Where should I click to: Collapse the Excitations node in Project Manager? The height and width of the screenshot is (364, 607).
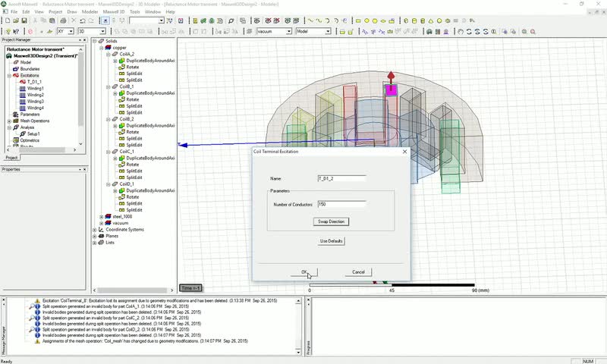pos(9,75)
